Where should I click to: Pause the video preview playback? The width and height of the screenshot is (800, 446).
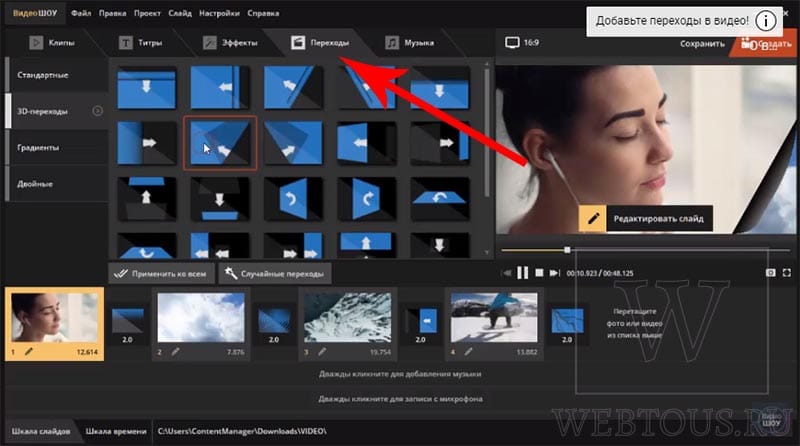tap(522, 273)
